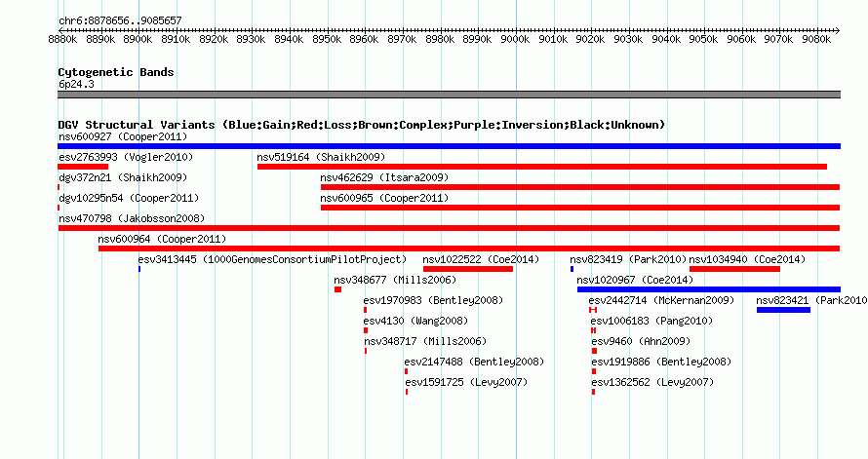The width and height of the screenshot is (868, 459).
Task: Open the esv2442714 (McKernan2009) label
Action: [x=661, y=300]
